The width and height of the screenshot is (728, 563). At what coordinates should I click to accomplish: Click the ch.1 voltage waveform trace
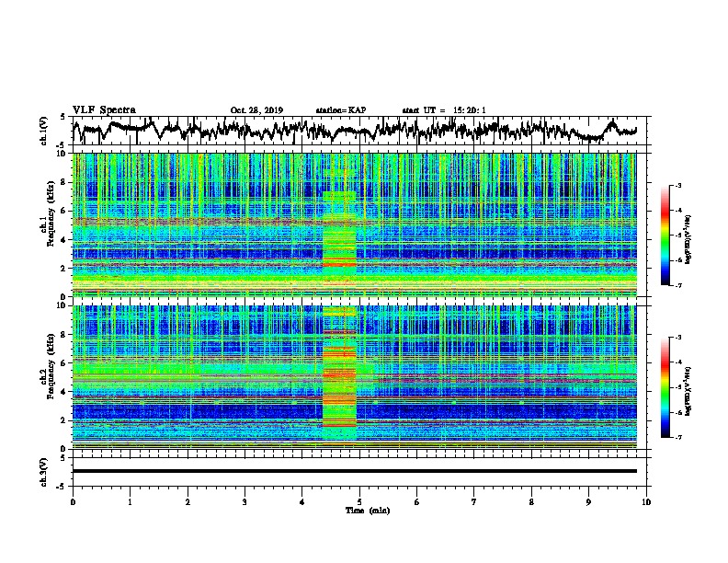point(355,130)
